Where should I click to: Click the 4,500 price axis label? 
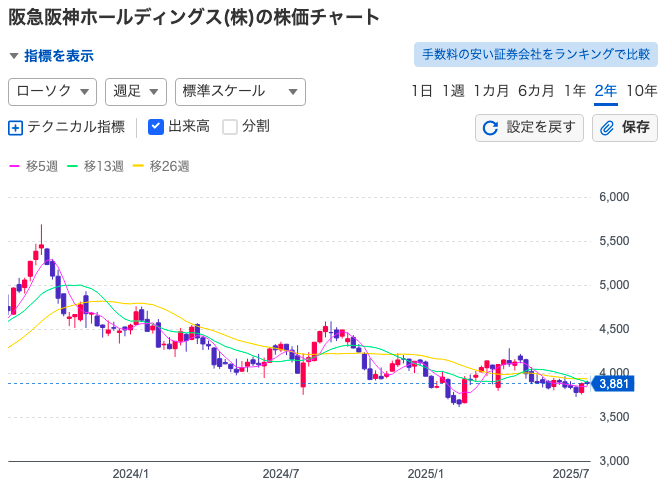click(614, 329)
